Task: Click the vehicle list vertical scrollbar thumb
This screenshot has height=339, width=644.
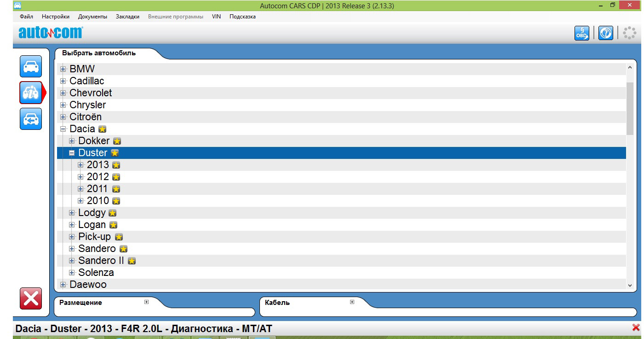Action: 630,108
